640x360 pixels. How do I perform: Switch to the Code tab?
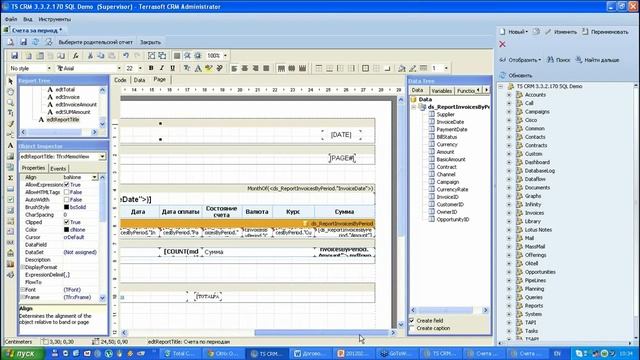click(120, 80)
